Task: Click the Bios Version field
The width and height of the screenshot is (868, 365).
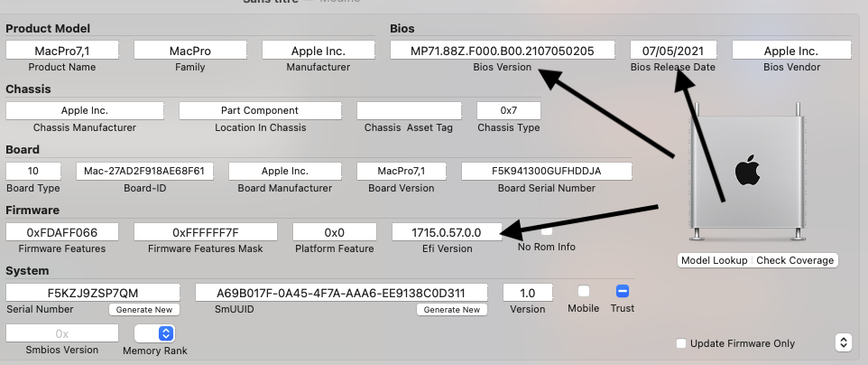Action: click(x=502, y=51)
